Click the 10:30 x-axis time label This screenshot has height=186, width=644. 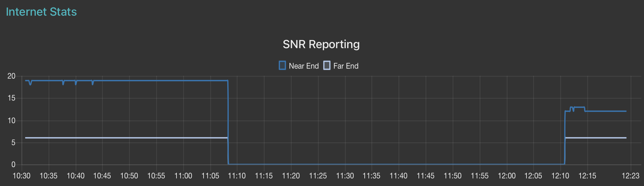pos(22,176)
